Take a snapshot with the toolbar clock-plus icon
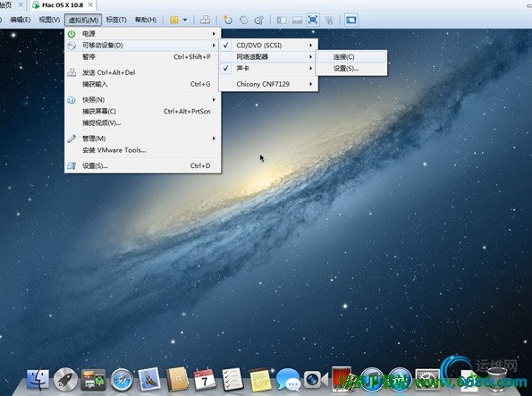Screen dimensions: 532x396 point(227,20)
